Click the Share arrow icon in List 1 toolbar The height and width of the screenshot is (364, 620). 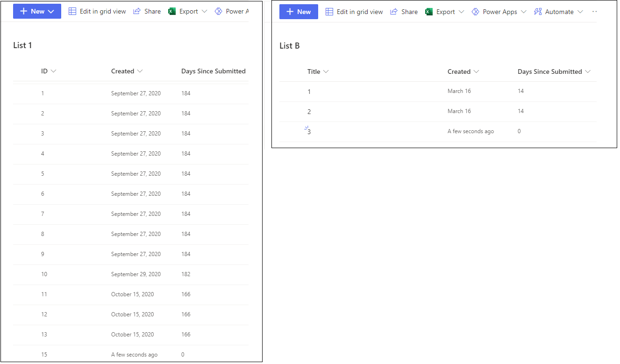[137, 11]
